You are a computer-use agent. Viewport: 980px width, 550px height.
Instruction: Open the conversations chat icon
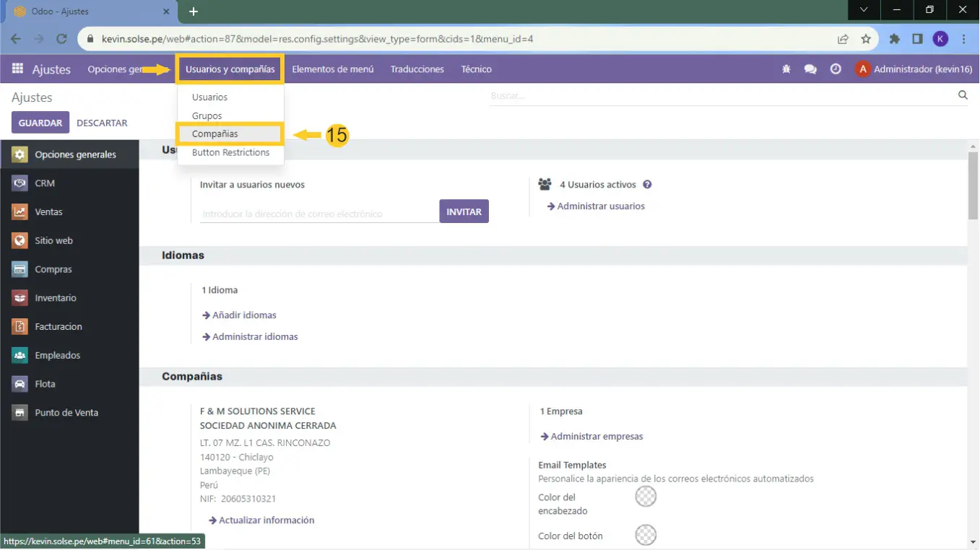coord(810,69)
